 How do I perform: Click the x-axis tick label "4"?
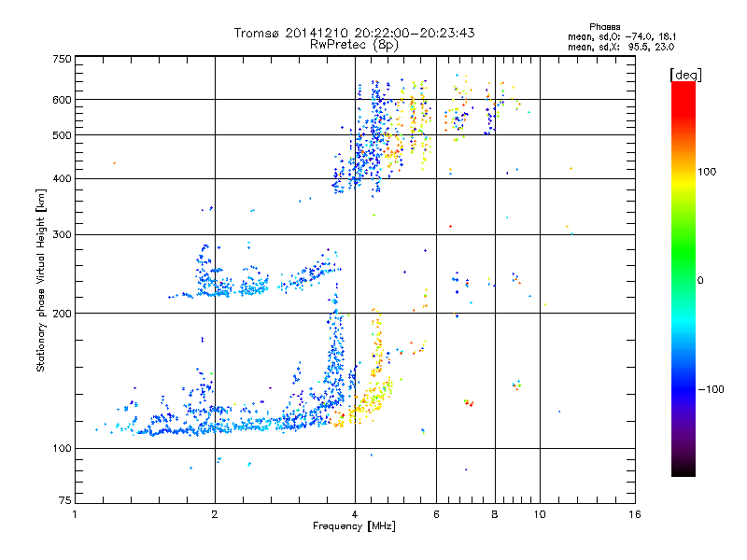(355, 514)
